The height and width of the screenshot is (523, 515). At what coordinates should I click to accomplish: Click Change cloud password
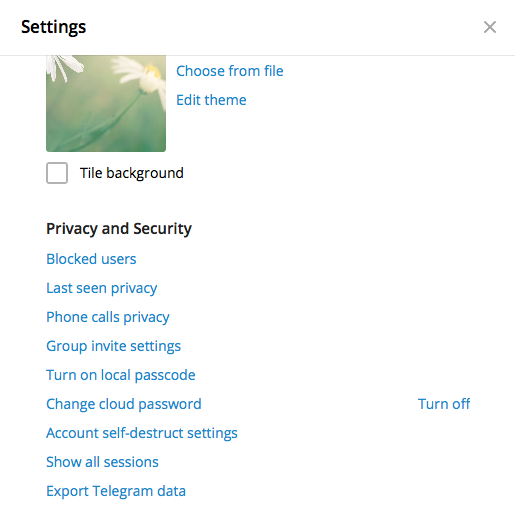coord(124,404)
